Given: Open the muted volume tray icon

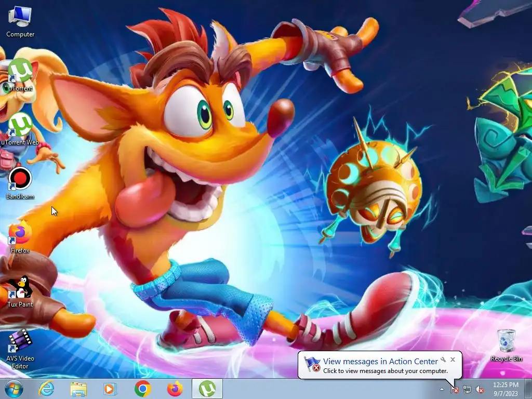Looking at the screenshot, I should click(x=480, y=390).
